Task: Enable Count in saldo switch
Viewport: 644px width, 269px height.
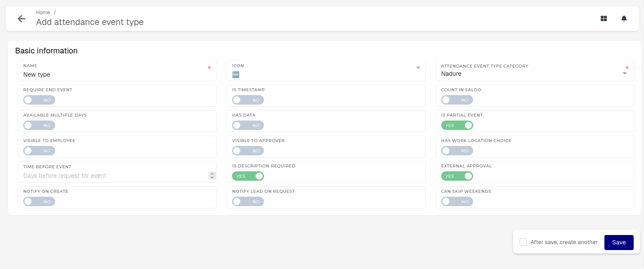Action: (457, 100)
